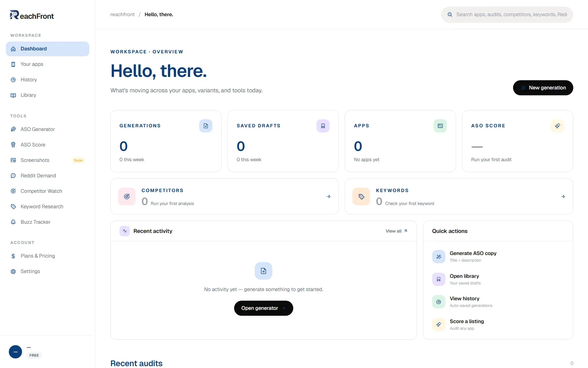Click the ASO Generator pen icon
Viewport: 588px width, 368px height.
[x=13, y=129]
